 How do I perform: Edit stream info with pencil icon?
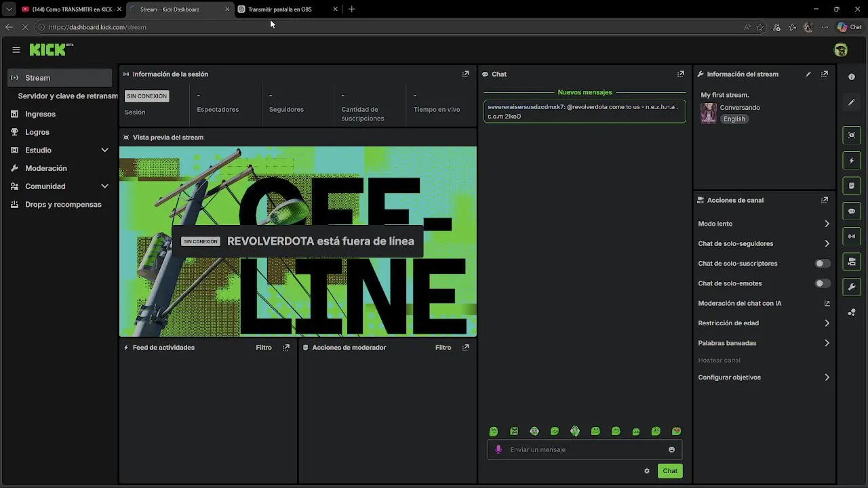click(x=808, y=74)
